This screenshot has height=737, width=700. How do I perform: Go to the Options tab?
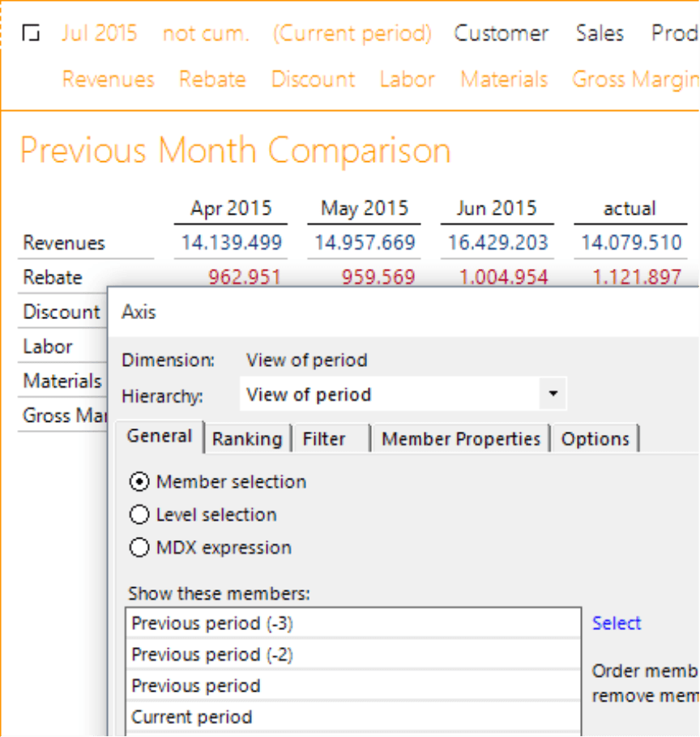(x=595, y=439)
